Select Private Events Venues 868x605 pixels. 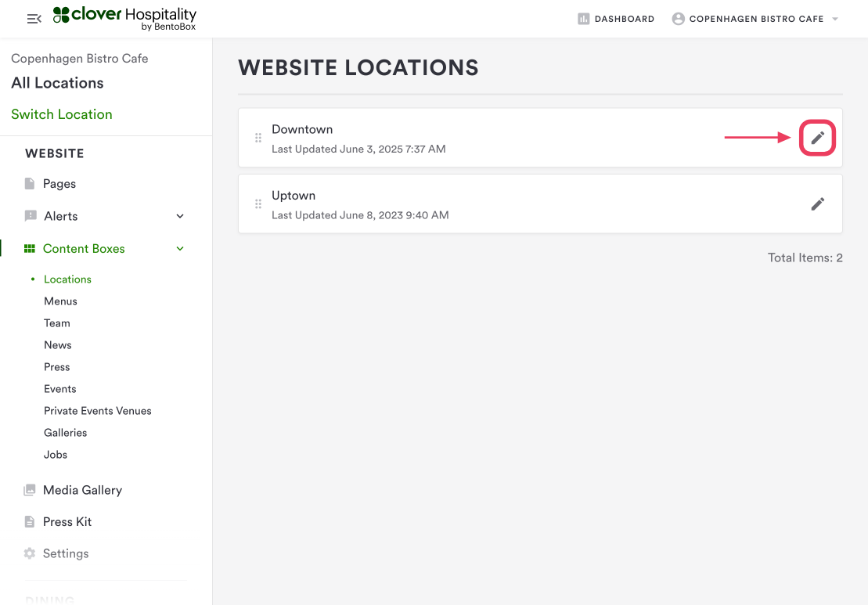pyautogui.click(x=97, y=411)
